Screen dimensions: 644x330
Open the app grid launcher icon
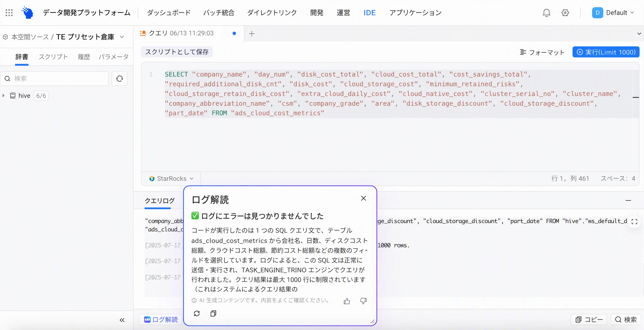9,12
